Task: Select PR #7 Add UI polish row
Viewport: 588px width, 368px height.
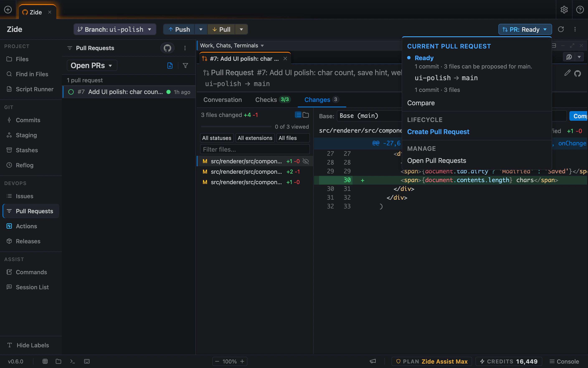Action: click(x=129, y=92)
